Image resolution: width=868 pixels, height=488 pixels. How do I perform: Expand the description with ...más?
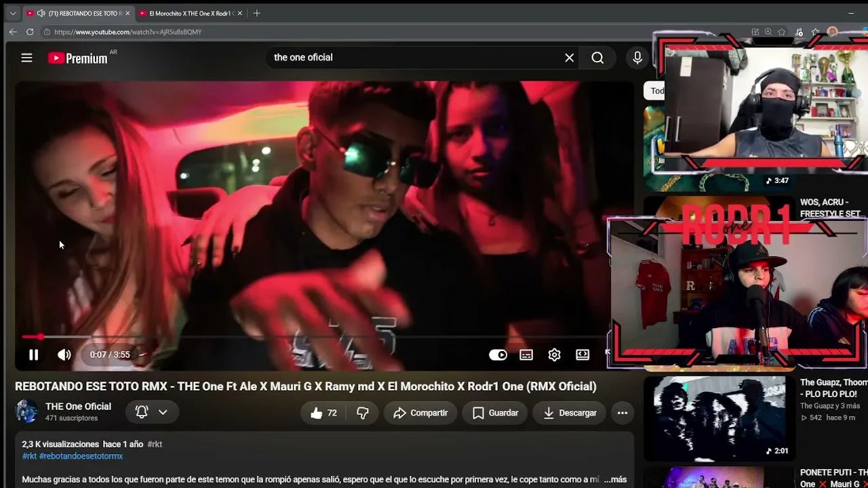(x=615, y=479)
